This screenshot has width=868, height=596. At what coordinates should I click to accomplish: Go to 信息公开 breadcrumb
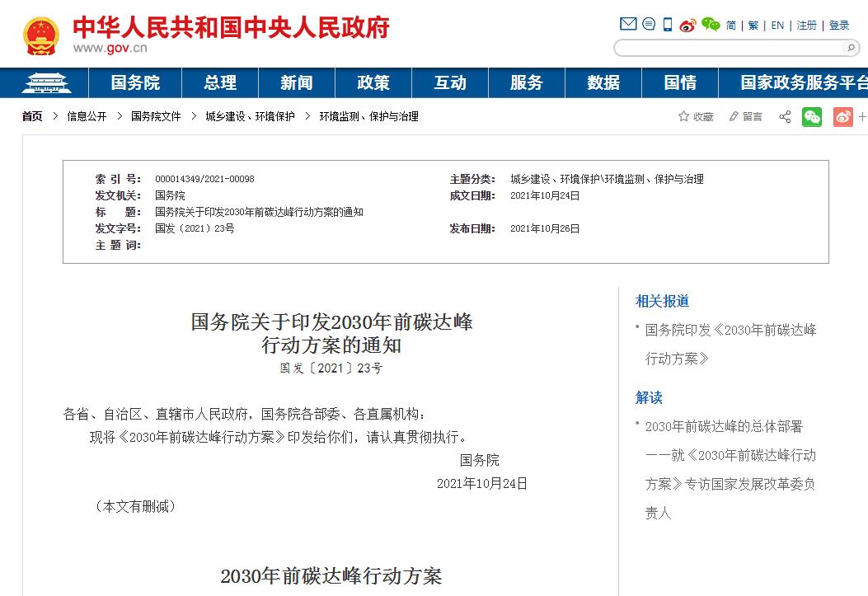tap(87, 116)
